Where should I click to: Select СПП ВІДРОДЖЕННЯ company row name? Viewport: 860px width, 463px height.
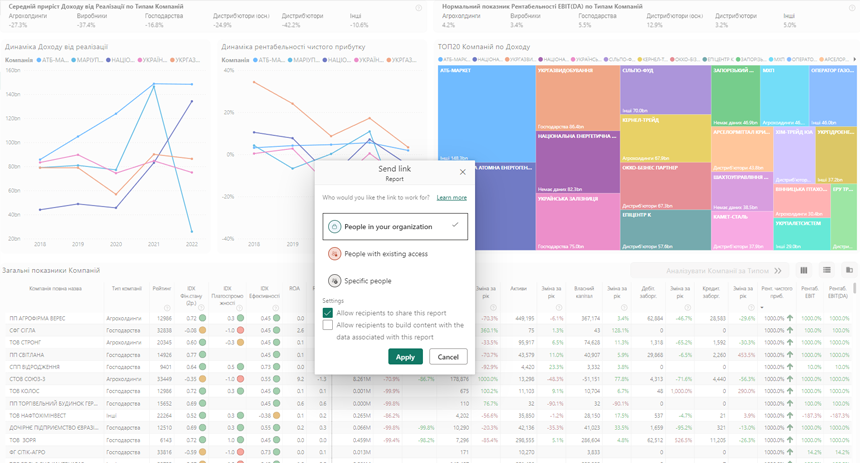34,367
